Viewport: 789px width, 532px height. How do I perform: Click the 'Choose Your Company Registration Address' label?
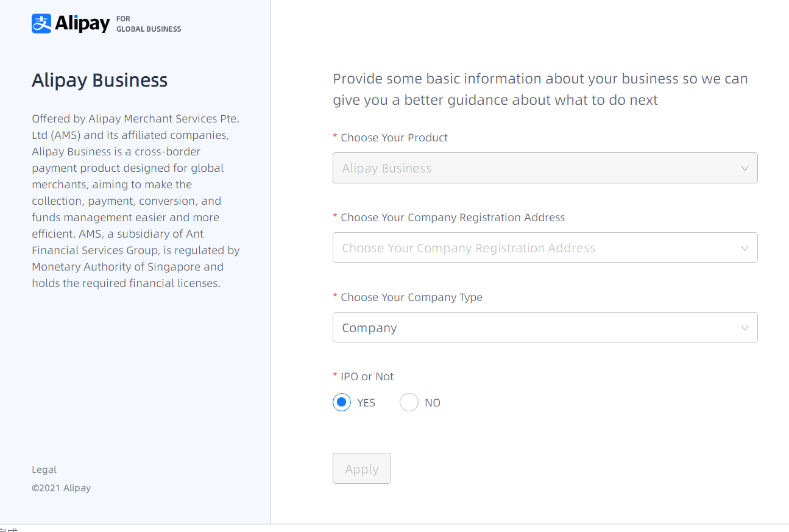(x=453, y=218)
